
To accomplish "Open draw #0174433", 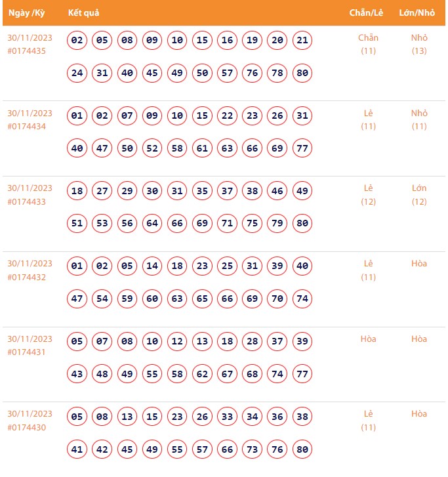I will tap(27, 202).
